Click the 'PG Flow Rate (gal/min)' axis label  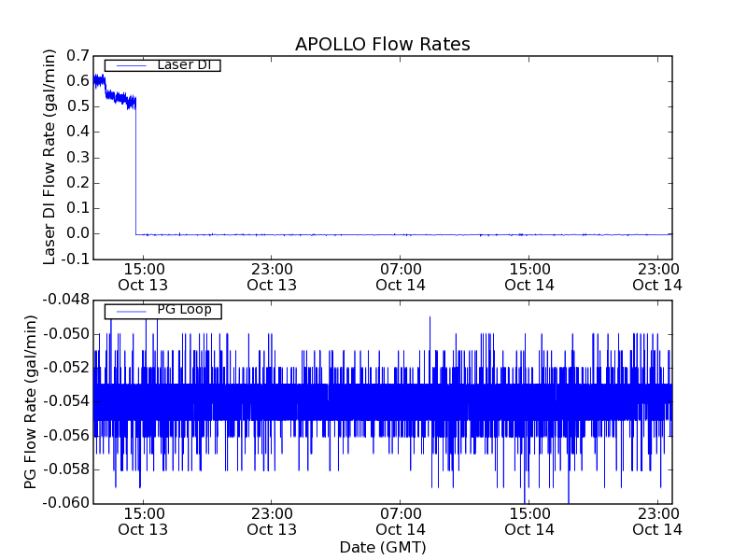point(30,402)
